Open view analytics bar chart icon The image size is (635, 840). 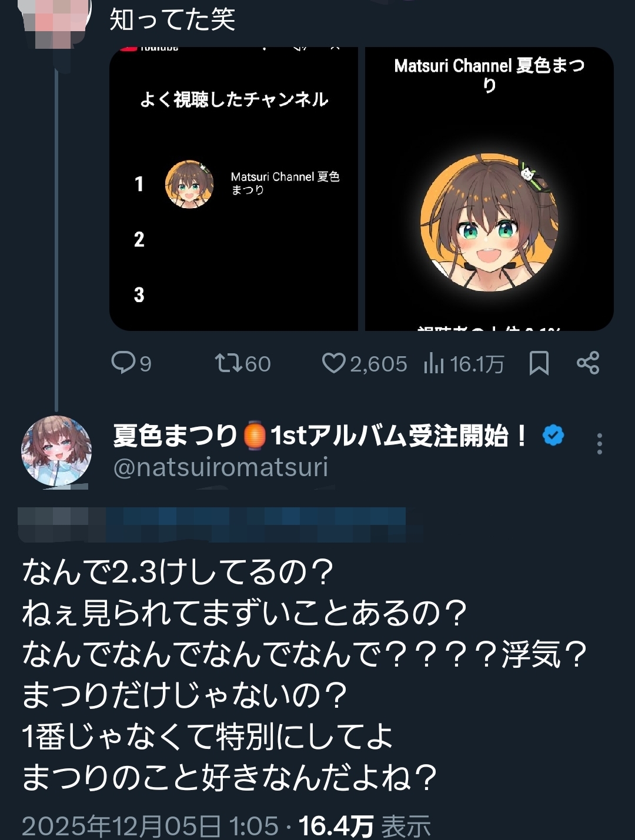434,364
